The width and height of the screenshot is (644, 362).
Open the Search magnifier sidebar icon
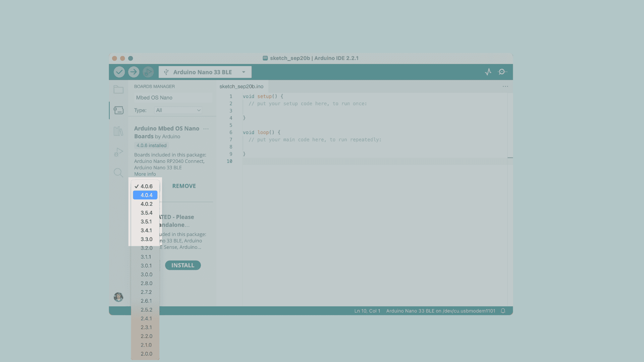pyautogui.click(x=118, y=173)
